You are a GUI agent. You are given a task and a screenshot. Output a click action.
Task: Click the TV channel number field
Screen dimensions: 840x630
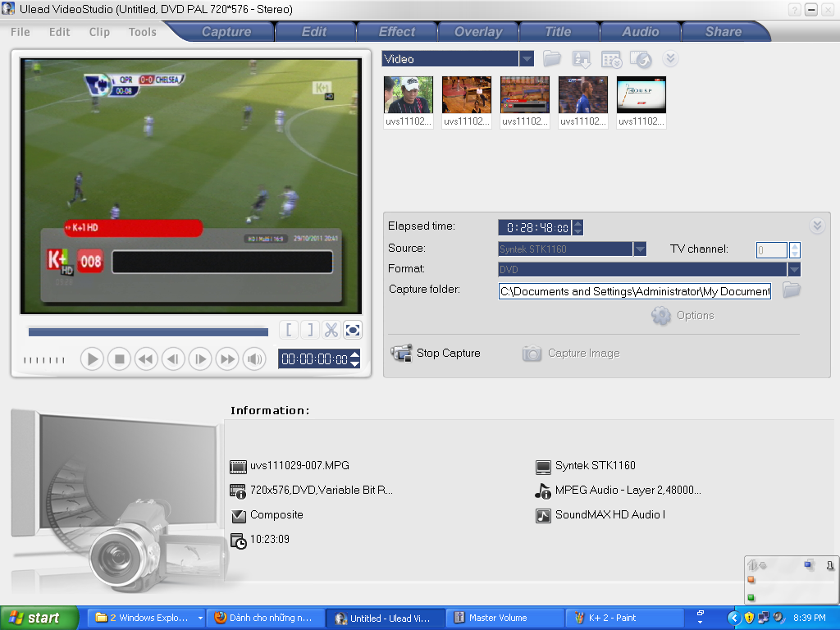[x=771, y=249]
